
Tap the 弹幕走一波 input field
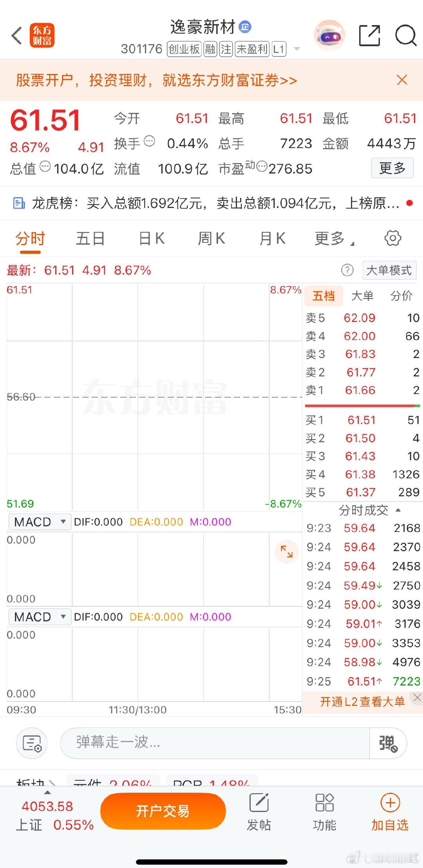click(x=215, y=743)
